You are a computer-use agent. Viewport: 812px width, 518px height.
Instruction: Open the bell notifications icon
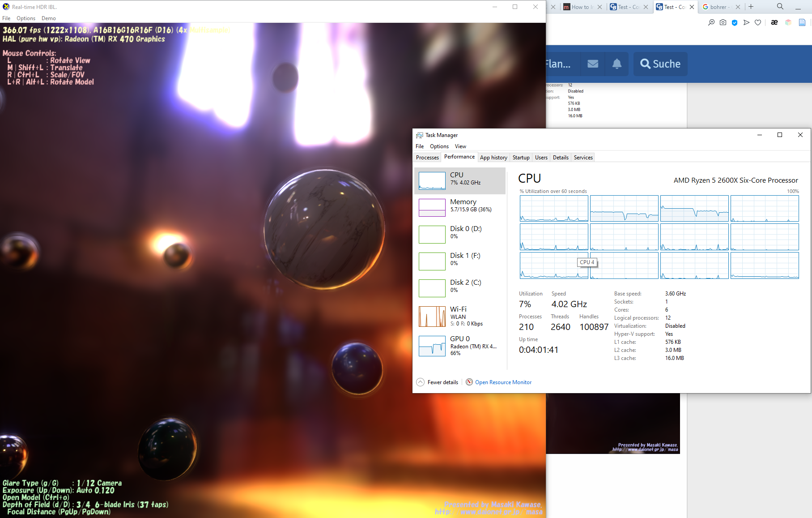[617, 64]
